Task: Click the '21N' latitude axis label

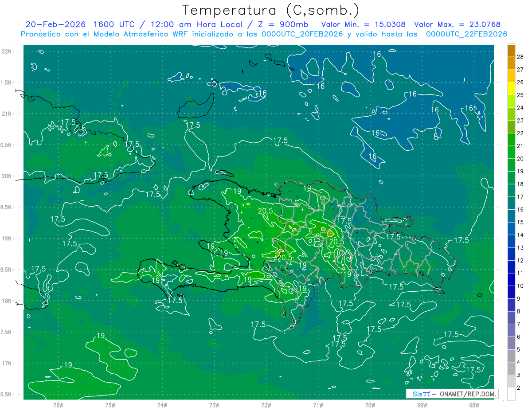Action: coord(7,114)
